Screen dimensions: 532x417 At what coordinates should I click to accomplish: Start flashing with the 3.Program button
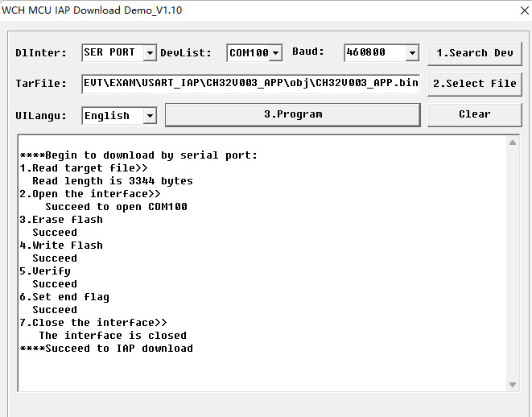[x=292, y=114]
